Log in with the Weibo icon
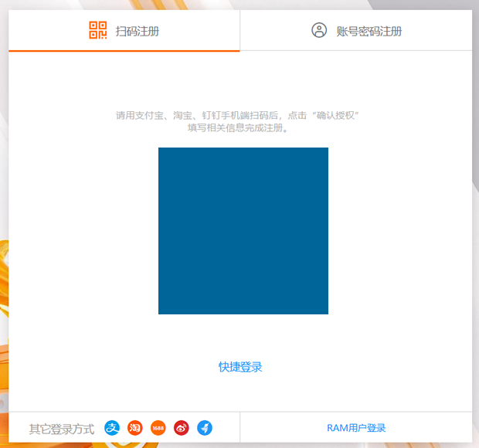This screenshot has width=479, height=448. click(182, 428)
